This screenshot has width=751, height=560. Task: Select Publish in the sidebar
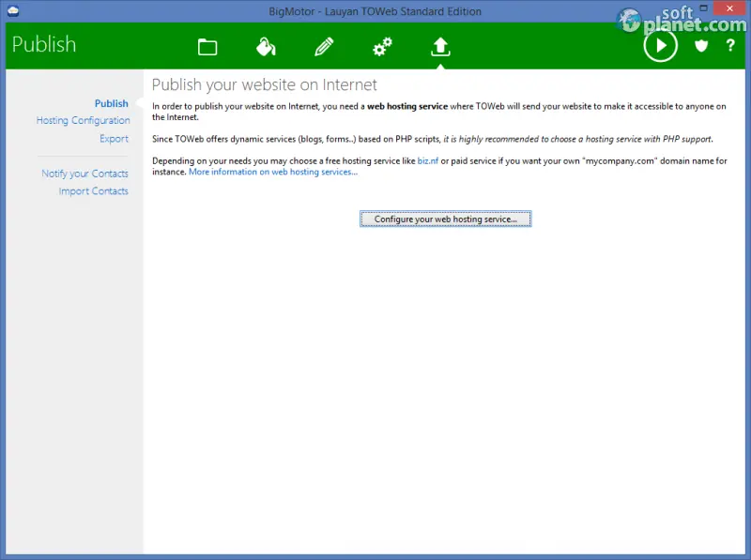tap(111, 103)
